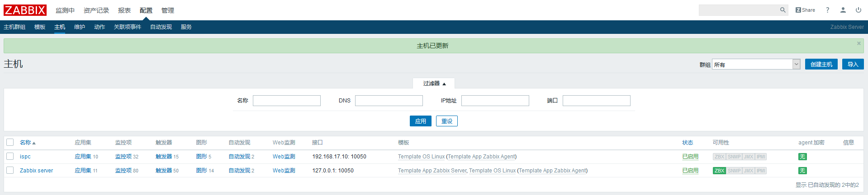Go to 服务 submenu
The width and height of the screenshot is (868, 195).
(186, 27)
